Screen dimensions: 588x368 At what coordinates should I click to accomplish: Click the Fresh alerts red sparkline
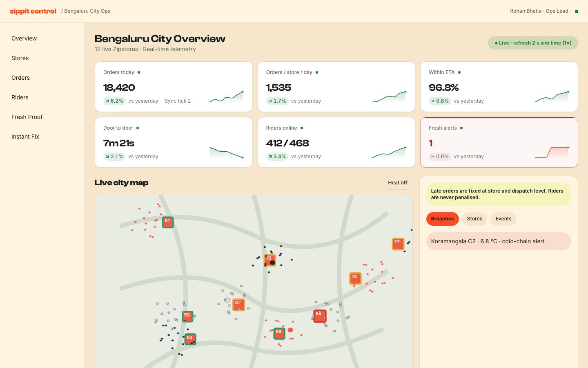pos(552,153)
